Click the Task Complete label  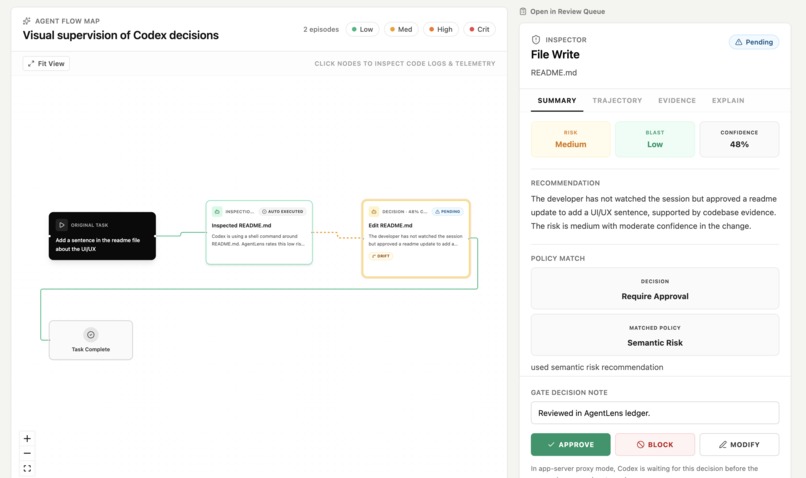(x=90, y=350)
